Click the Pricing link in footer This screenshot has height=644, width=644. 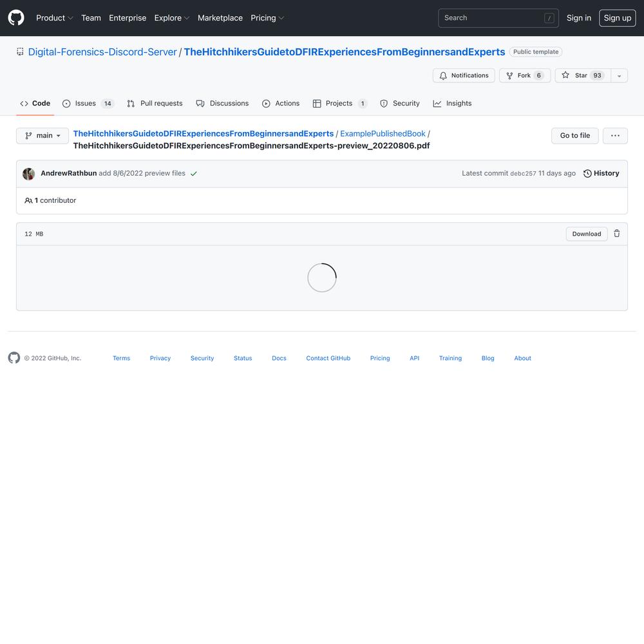point(380,358)
